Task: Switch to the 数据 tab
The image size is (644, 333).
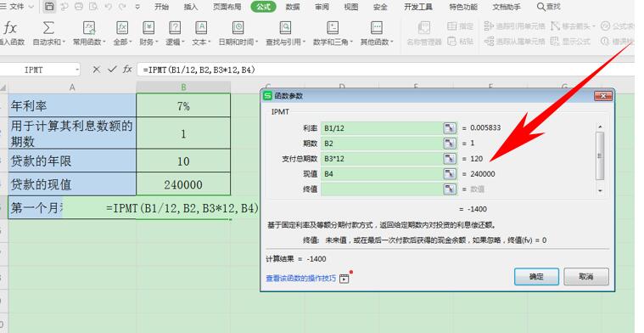Action: 293,7
